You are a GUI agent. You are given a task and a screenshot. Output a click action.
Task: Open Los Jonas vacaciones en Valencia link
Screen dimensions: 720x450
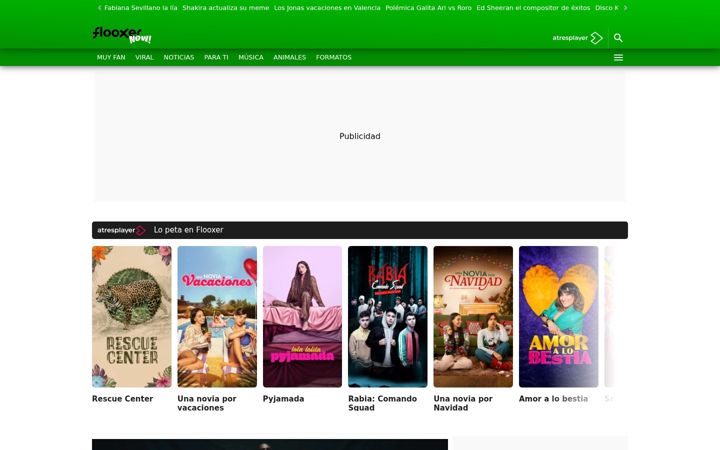tap(327, 8)
